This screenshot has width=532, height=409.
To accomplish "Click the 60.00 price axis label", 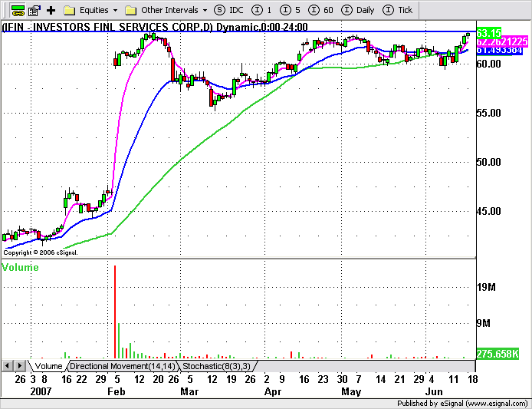I will (488, 64).
